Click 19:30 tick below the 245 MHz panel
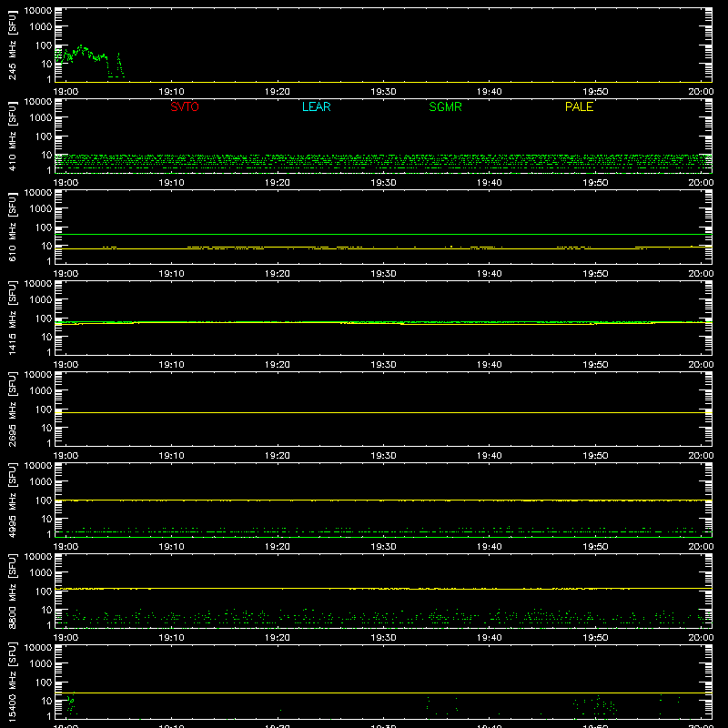 click(383, 92)
